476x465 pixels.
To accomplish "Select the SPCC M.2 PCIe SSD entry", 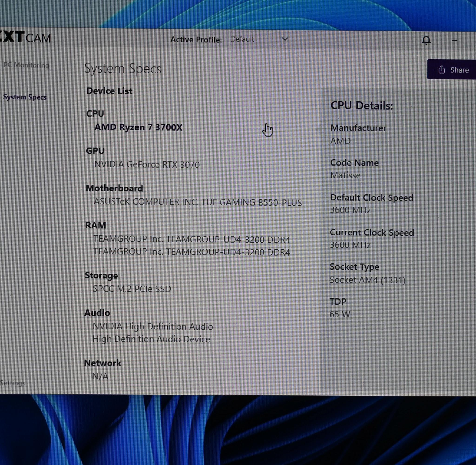I will (132, 289).
